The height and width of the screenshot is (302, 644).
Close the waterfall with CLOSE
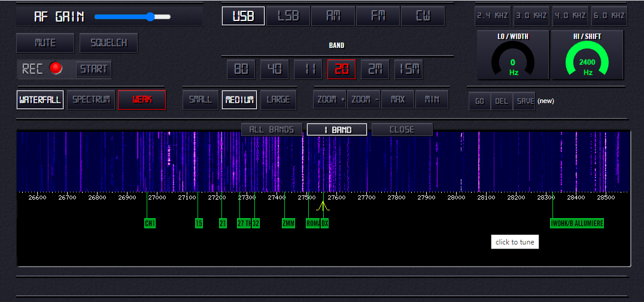(x=402, y=129)
